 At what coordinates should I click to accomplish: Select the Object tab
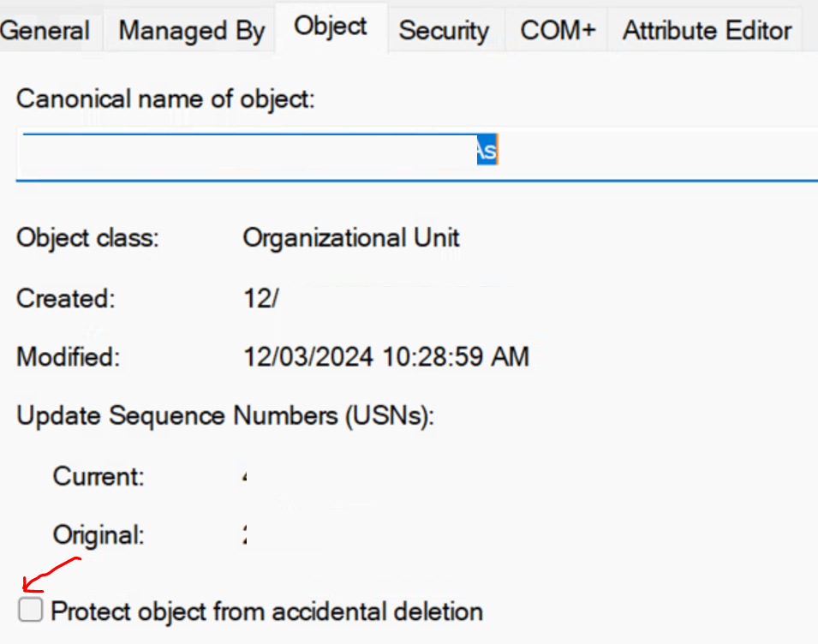[x=331, y=27]
